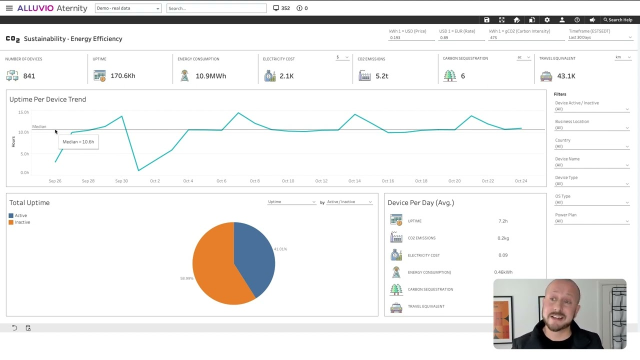Click the Alluvio Aternity logo

click(x=52, y=8)
